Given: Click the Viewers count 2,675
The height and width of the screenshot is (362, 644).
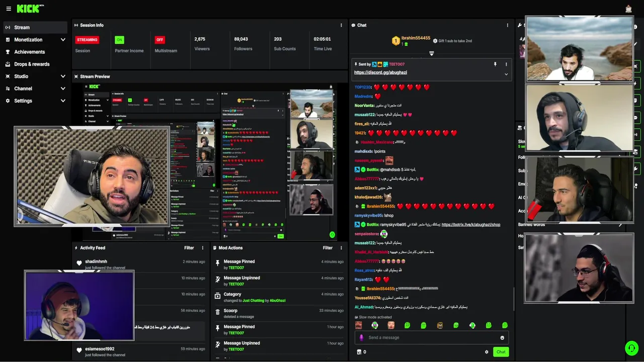Looking at the screenshot, I should pyautogui.click(x=200, y=39).
